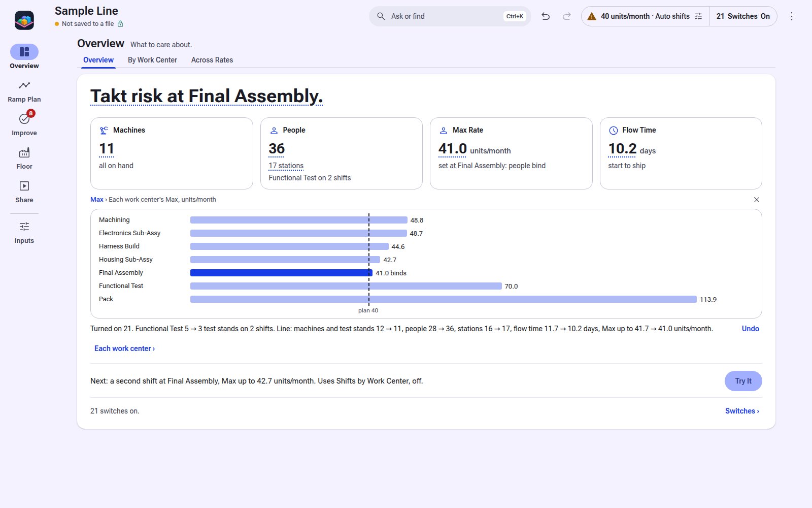Click the Functional Test bar
The height and width of the screenshot is (508, 812).
(346, 286)
